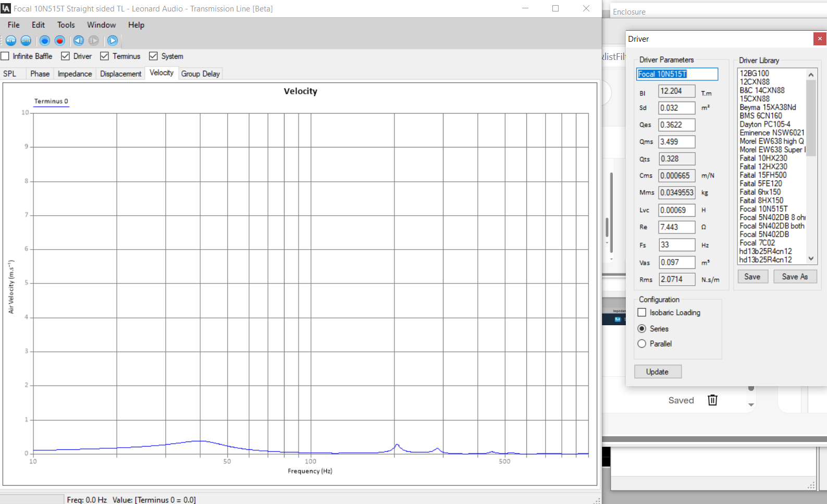Open the Edit menu
The image size is (827, 504).
point(38,25)
